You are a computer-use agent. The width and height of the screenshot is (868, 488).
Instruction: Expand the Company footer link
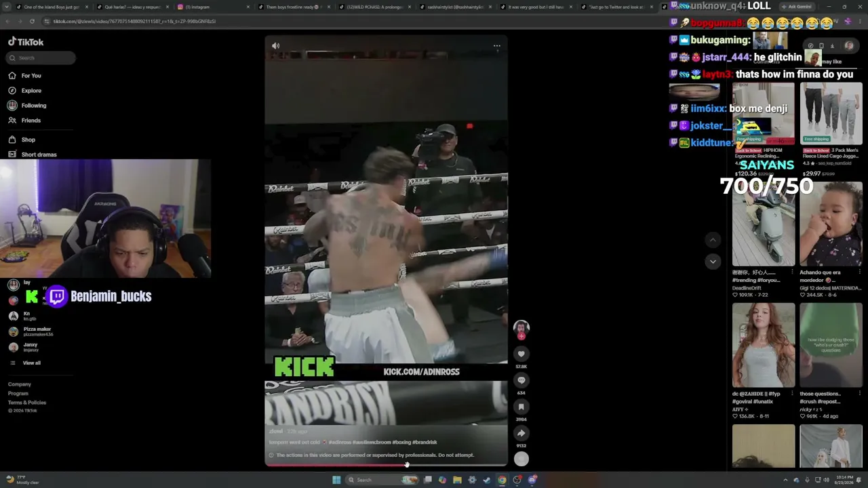tap(20, 384)
